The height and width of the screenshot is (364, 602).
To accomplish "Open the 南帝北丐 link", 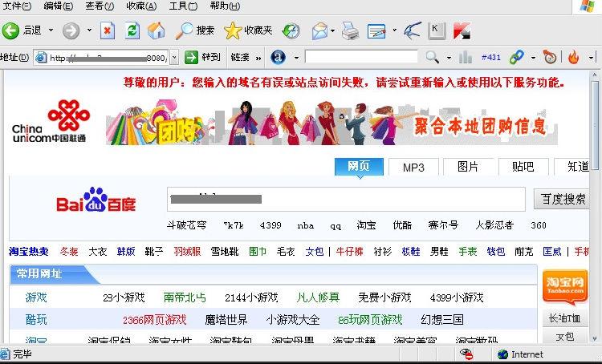I will point(185,297).
